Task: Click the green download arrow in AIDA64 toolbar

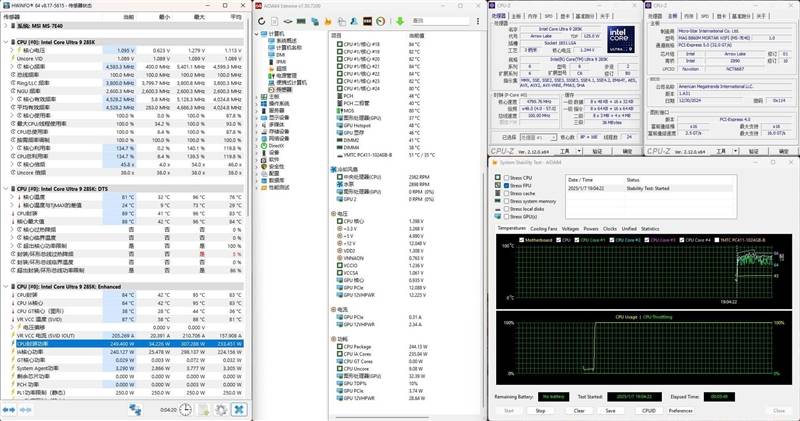Action: (400, 21)
